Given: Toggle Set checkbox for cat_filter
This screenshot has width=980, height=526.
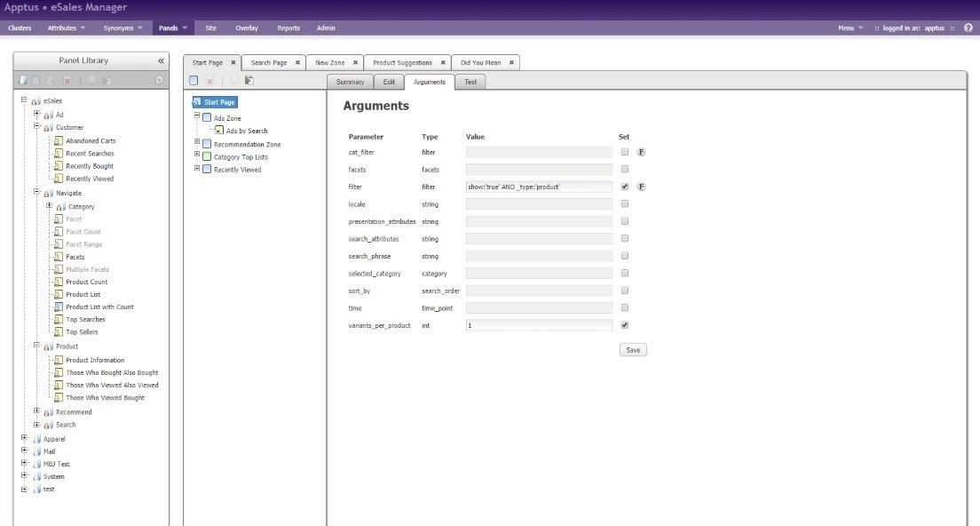Looking at the screenshot, I should [x=624, y=152].
